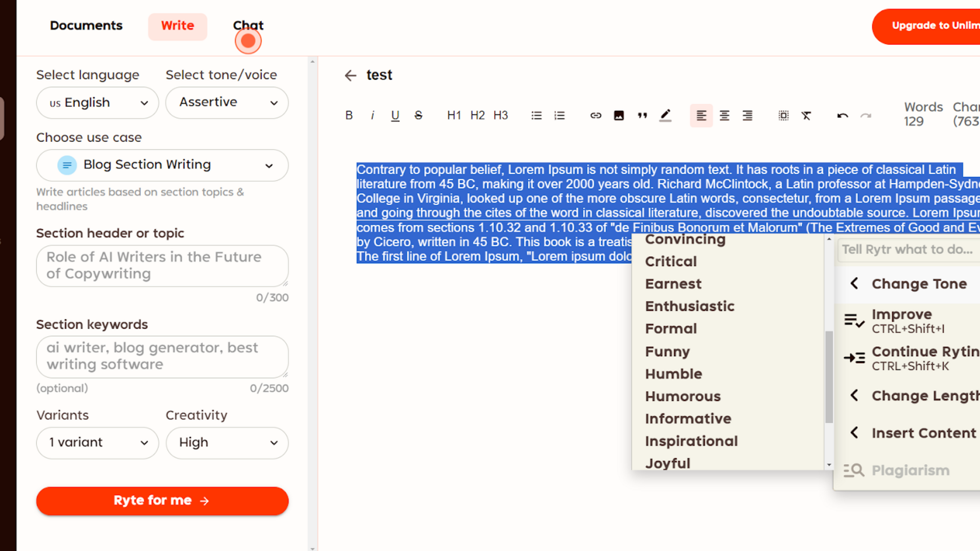Apply blockquote formatting
Screen dimensions: 980x551
[x=642, y=115]
